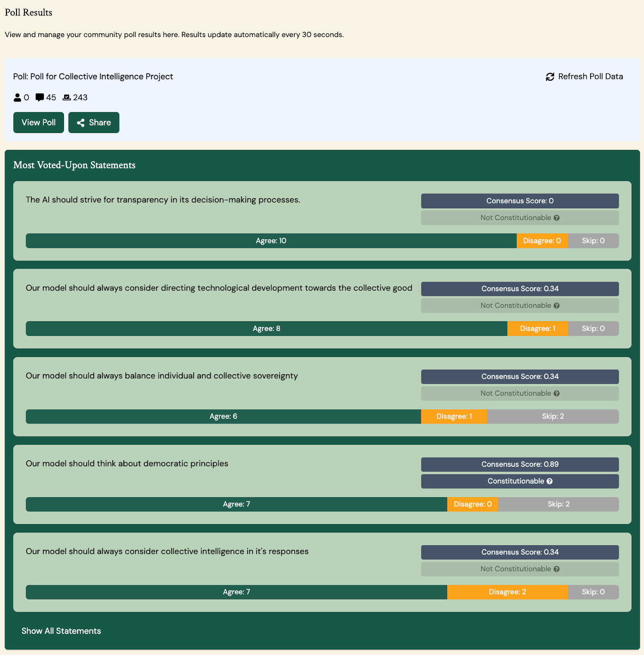The image size is (644, 655).
Task: Click Consensus Score: 0.34 for sovereignty statement
Action: point(520,376)
